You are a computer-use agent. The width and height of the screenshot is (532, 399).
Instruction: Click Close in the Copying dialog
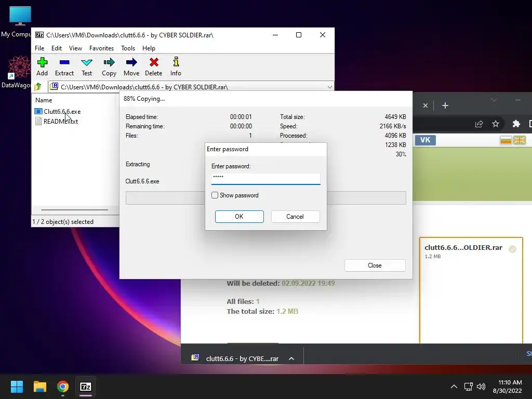(375, 265)
